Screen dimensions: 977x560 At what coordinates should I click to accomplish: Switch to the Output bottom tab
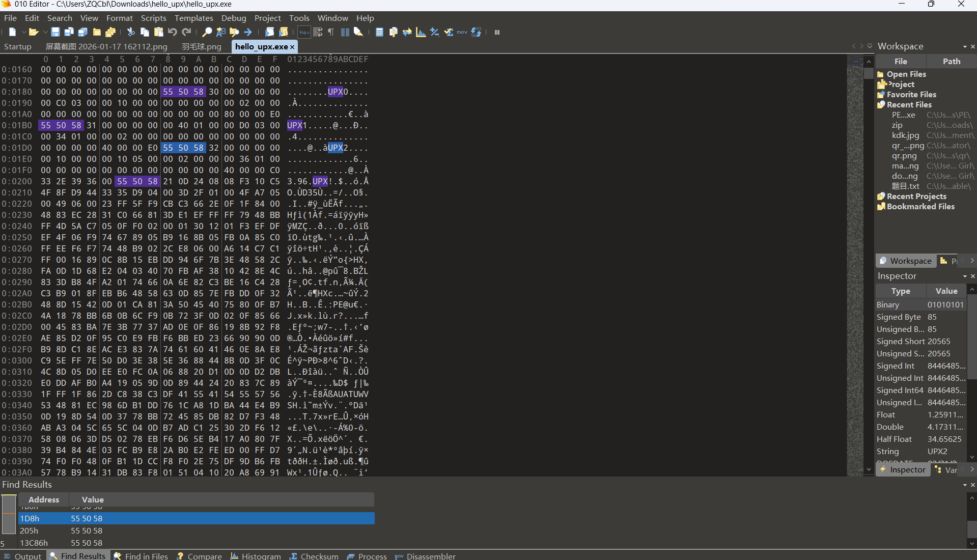pyautogui.click(x=22, y=556)
